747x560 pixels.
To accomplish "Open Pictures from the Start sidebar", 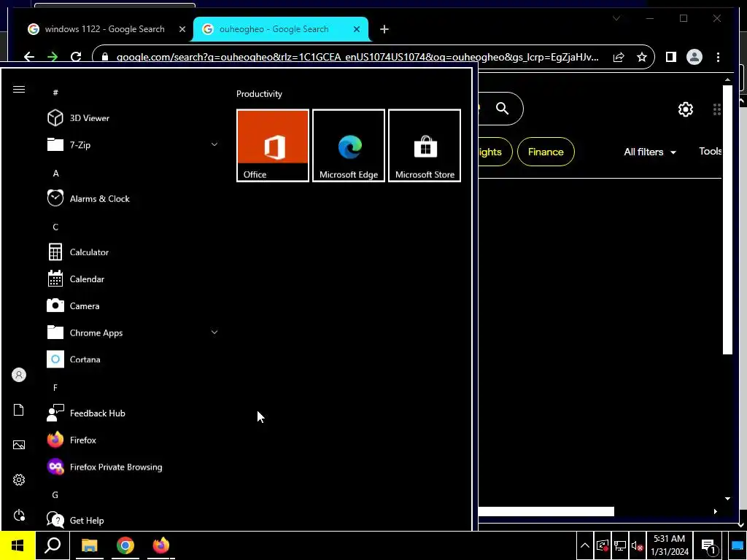I will tap(19, 445).
